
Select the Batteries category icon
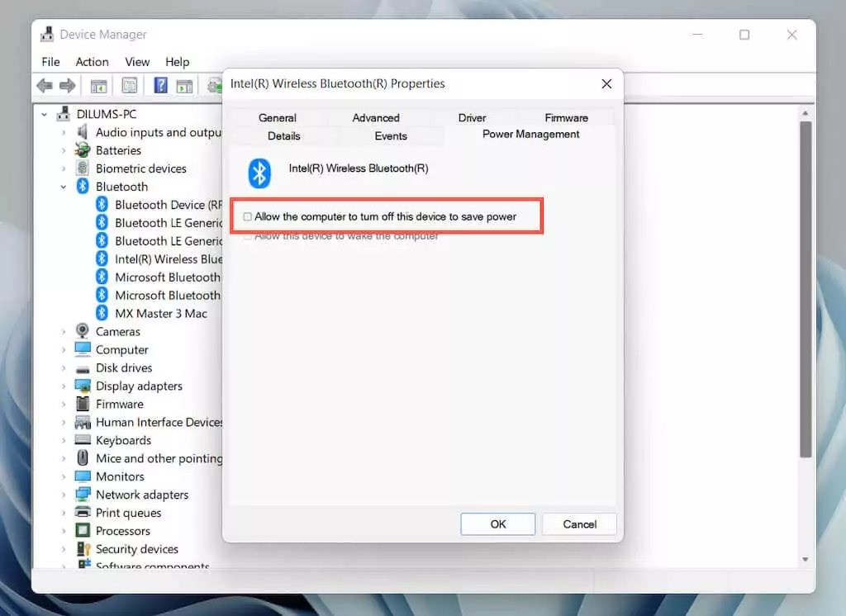click(83, 150)
